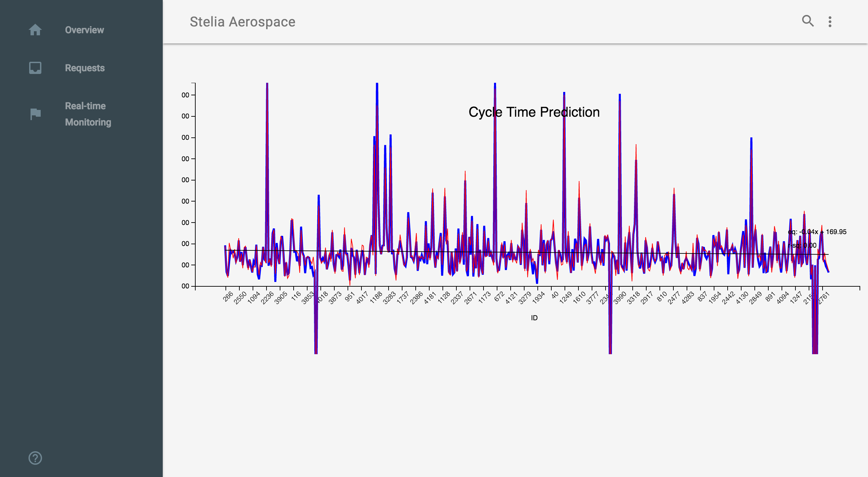Click x-axis tick label 266

pos(228,296)
